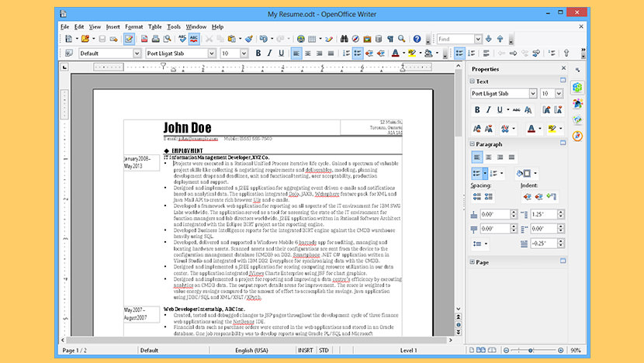Viewport: 644px width, 363px height.
Task: Open OpenOffice Help question mark icon
Action: (417, 39)
